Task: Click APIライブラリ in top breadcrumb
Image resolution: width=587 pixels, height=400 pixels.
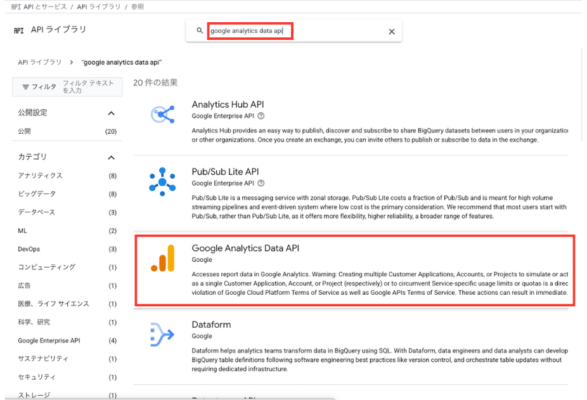Action: 99,7
